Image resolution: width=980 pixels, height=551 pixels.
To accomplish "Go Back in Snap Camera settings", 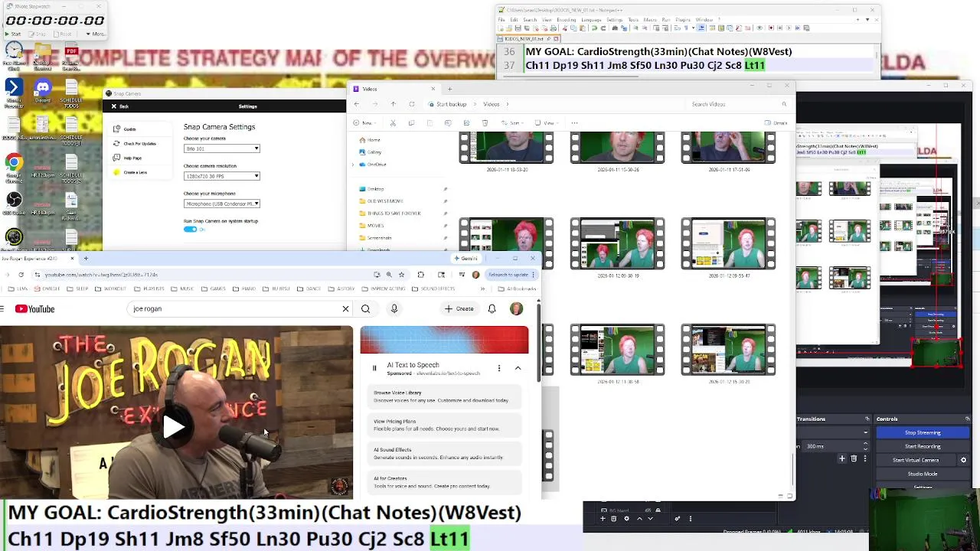I will click(x=120, y=106).
